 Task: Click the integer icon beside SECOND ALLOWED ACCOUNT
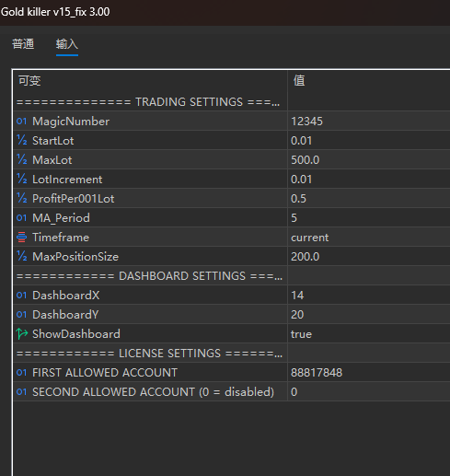22,392
